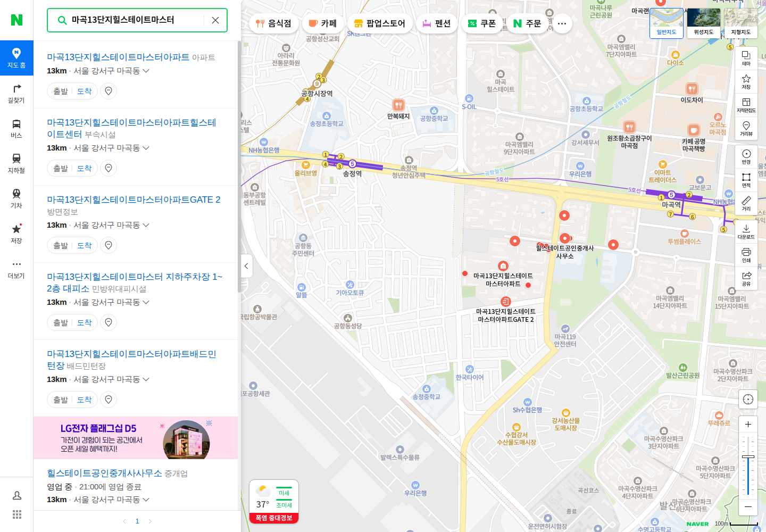766x532 pixels.
Task: Center map on current location
Action: [748, 400]
